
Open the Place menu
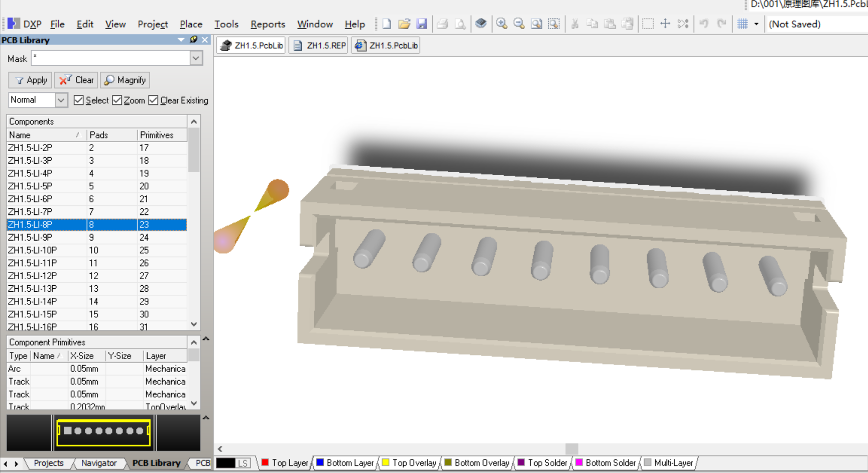click(191, 24)
